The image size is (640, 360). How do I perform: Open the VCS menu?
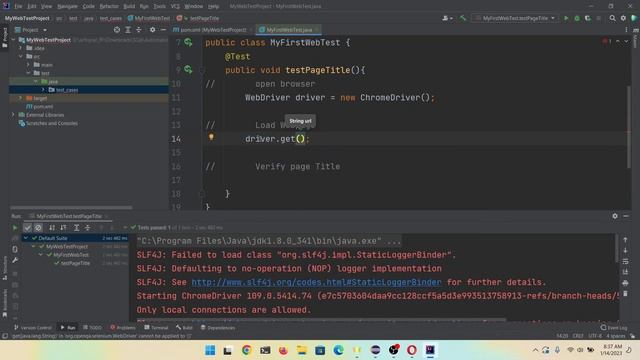click(175, 6)
